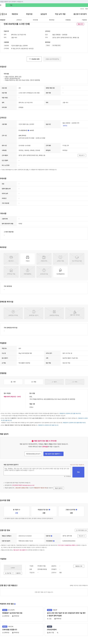This screenshot has width=88, height=644.
Task: Click the 고용24 입사지원 불가능 button
Action: [x=52, y=59]
